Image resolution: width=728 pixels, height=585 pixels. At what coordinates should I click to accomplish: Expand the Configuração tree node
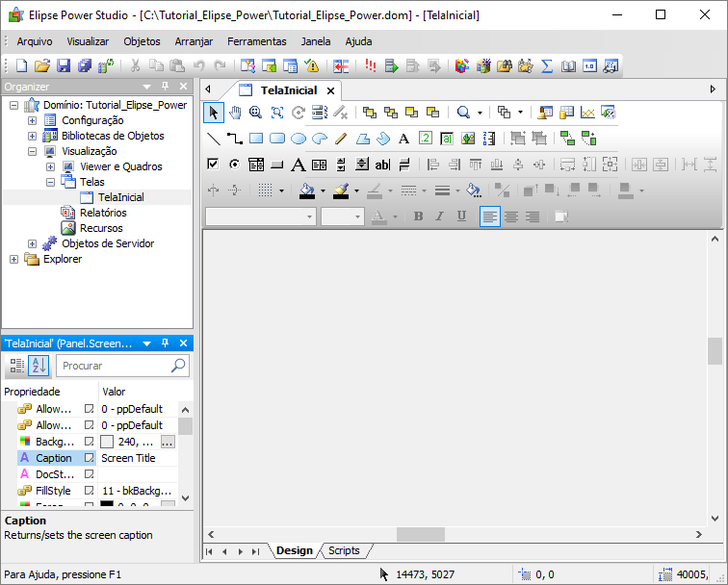click(32, 120)
